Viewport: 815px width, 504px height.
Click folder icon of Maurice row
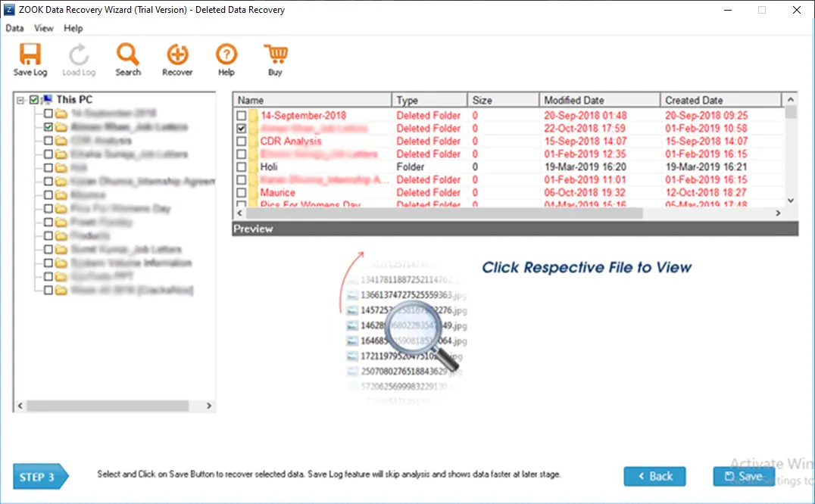click(x=253, y=192)
